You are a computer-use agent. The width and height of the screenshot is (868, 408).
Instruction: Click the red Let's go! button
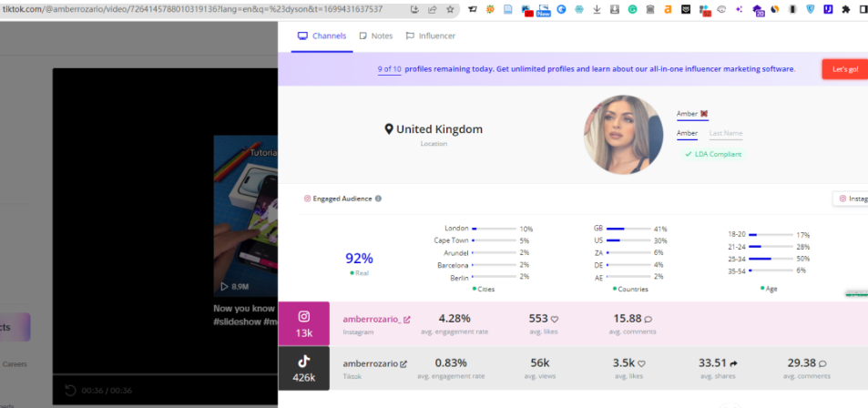(843, 69)
